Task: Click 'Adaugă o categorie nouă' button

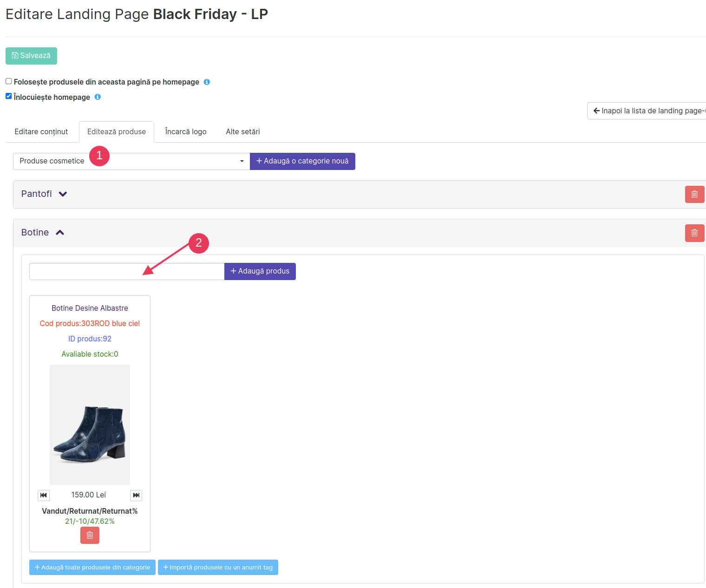Action: 302,161
